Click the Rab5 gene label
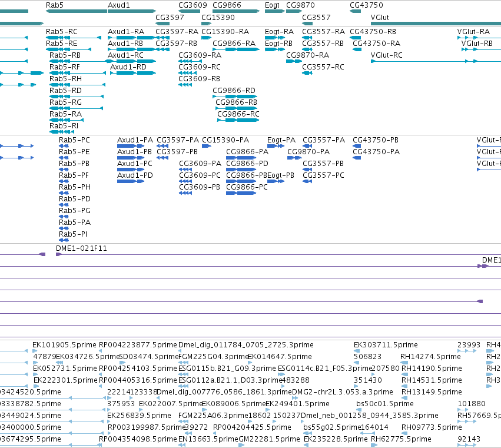The width and height of the screenshot is (501, 448). click(x=55, y=5)
